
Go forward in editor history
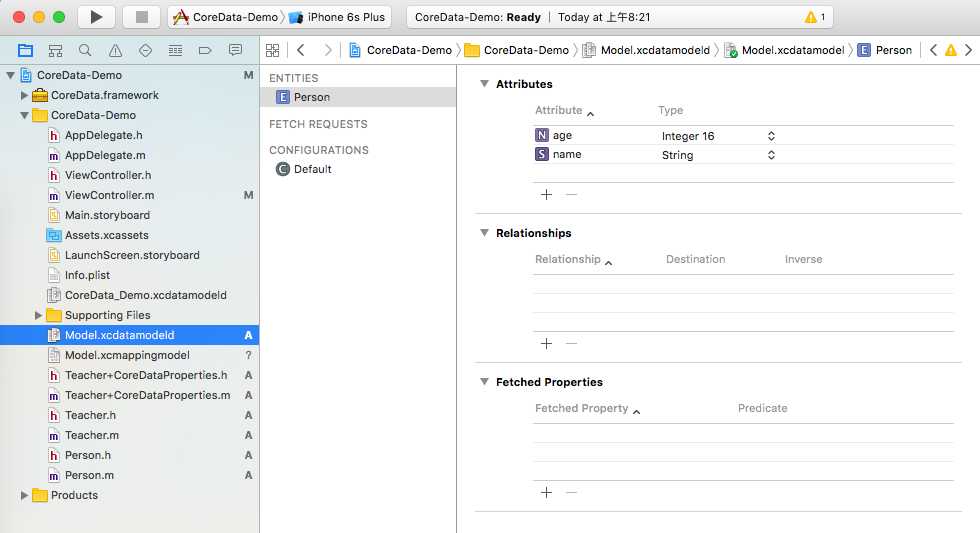point(328,51)
